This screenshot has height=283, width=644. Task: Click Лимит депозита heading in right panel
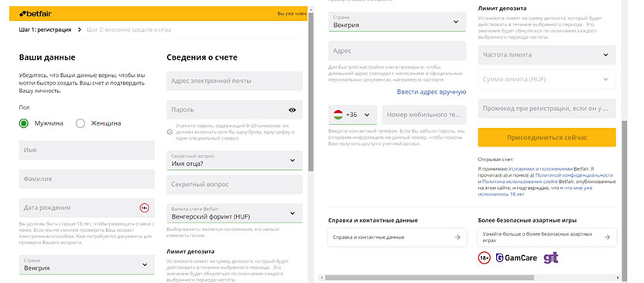[x=502, y=9]
